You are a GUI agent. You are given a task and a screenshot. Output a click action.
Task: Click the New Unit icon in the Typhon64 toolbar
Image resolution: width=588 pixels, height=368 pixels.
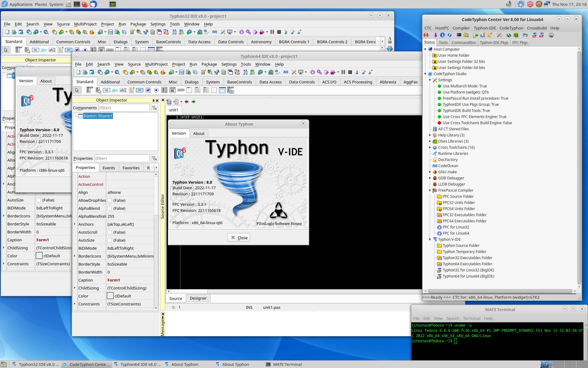tap(85, 72)
